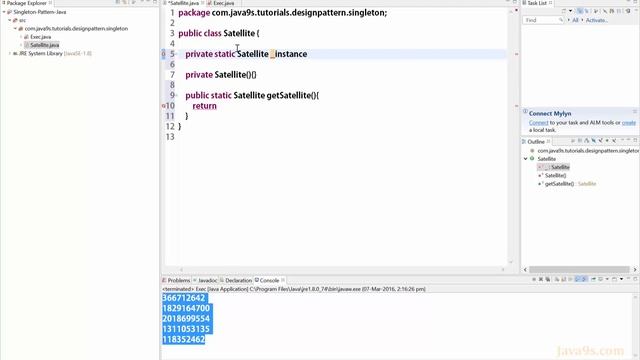Screen dimensions: 640x360
Task: Click the return keyword on line 10
Action: [x=204, y=106]
